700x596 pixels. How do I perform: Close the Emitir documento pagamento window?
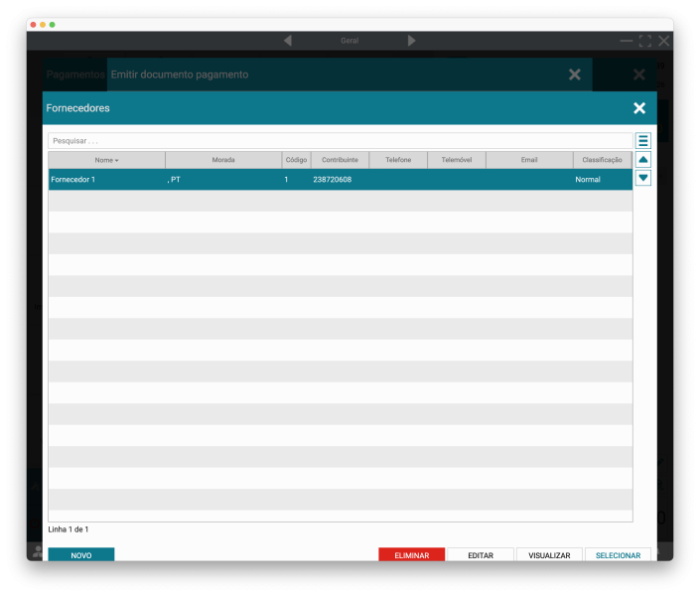tap(574, 74)
